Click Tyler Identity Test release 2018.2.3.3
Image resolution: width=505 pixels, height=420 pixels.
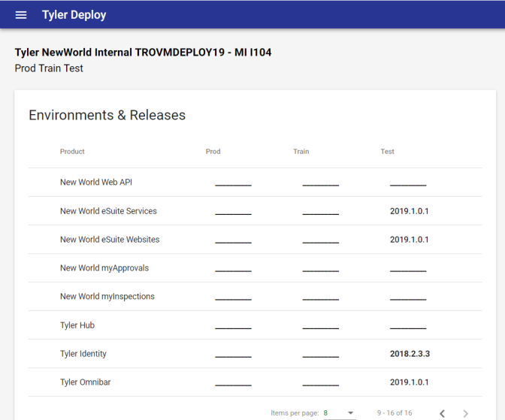point(410,354)
